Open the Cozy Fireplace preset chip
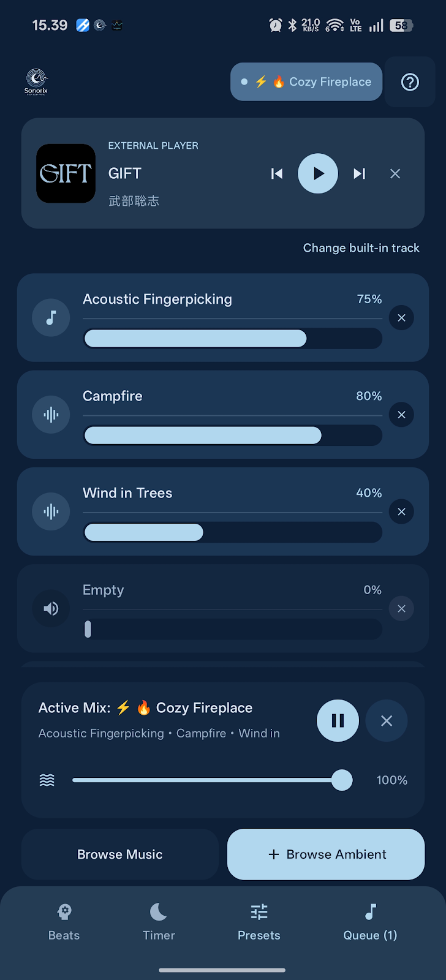Screen dimensions: 446x980 tap(306, 82)
